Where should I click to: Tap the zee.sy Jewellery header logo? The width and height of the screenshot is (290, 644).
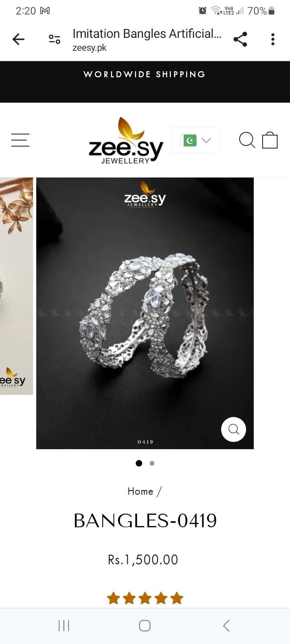tap(126, 140)
